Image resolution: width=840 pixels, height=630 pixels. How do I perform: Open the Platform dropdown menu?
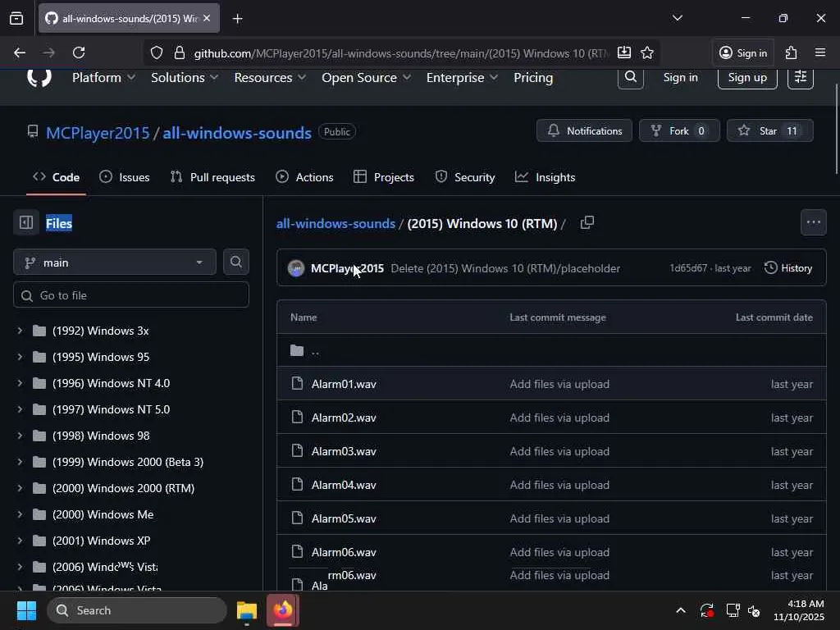tap(103, 78)
